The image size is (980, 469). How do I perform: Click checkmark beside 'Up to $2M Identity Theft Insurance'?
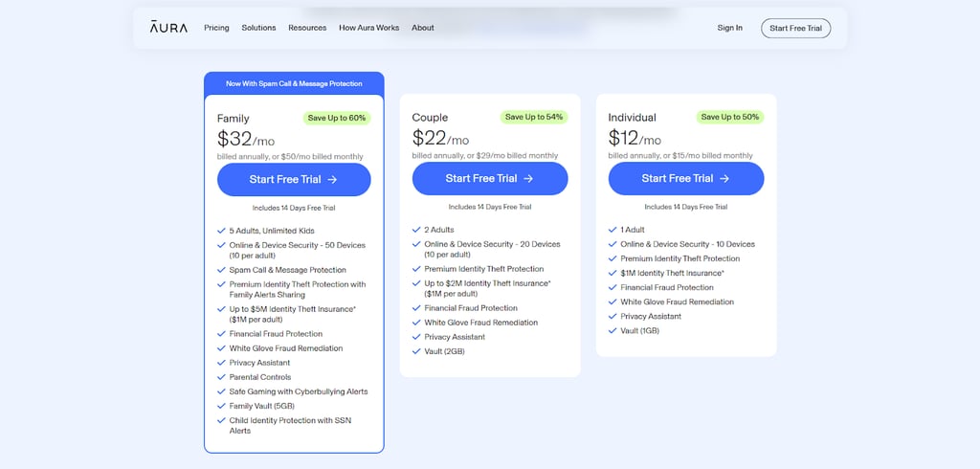point(416,283)
